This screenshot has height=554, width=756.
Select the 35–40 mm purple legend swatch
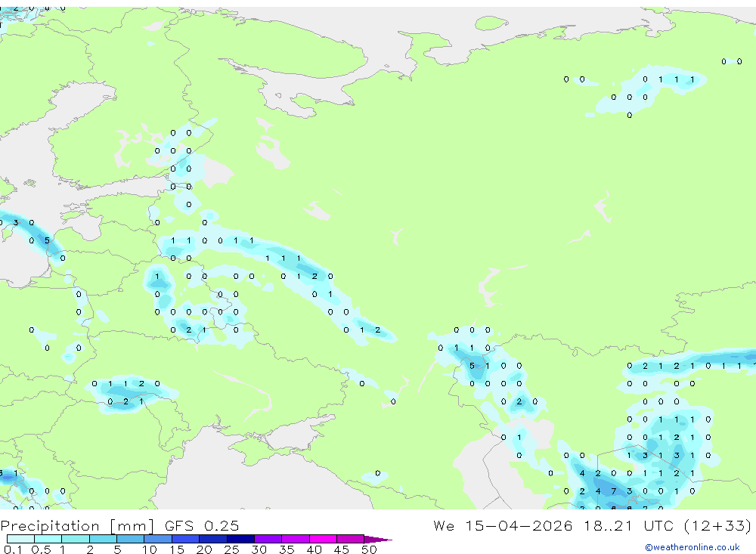coord(296,539)
